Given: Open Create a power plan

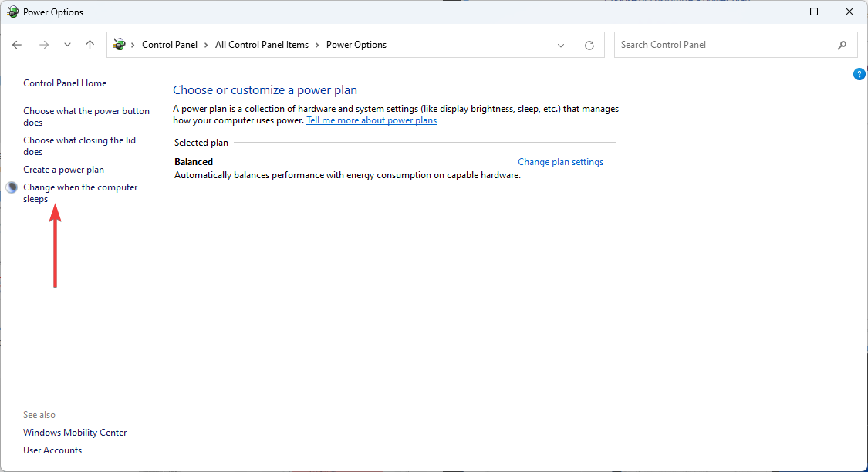Looking at the screenshot, I should [64, 170].
